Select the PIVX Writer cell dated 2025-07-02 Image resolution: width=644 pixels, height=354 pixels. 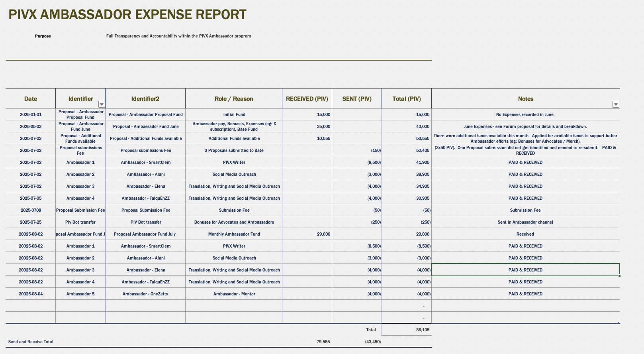point(234,162)
